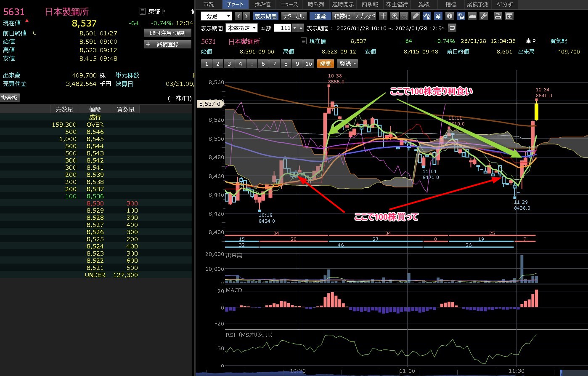Click the bar count input field
Screen dimensions: 588x376
(283, 28)
